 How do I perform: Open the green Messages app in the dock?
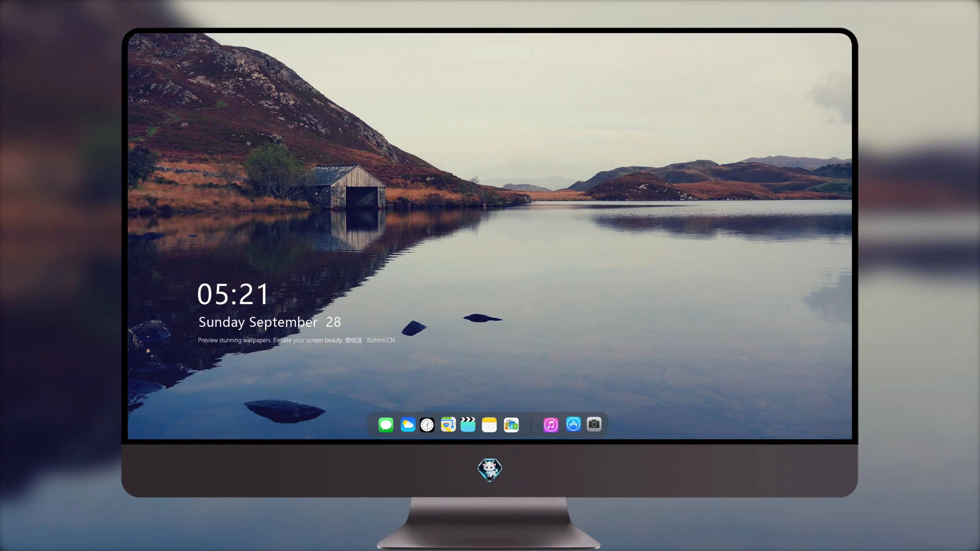(x=386, y=425)
